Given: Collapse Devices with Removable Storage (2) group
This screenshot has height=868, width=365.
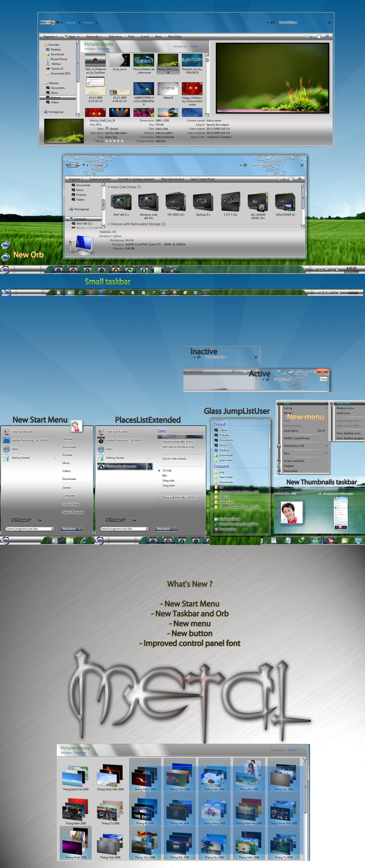Looking at the screenshot, I should click(x=109, y=224).
